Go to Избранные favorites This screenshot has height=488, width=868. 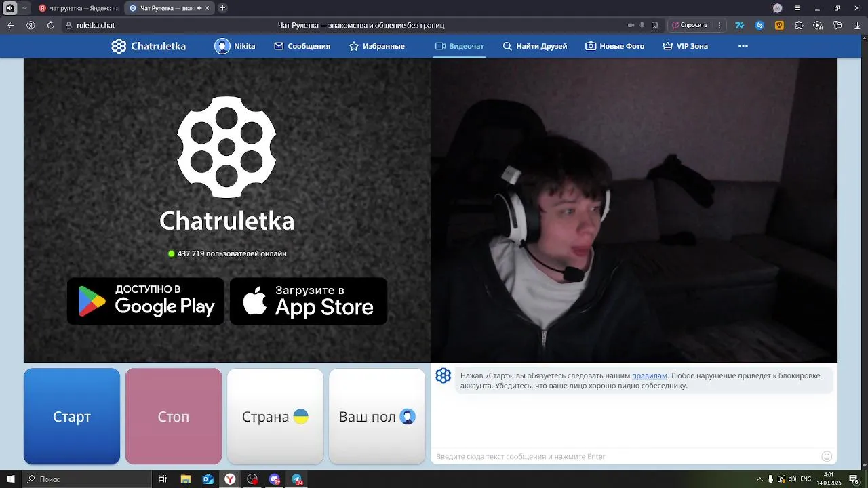click(376, 46)
